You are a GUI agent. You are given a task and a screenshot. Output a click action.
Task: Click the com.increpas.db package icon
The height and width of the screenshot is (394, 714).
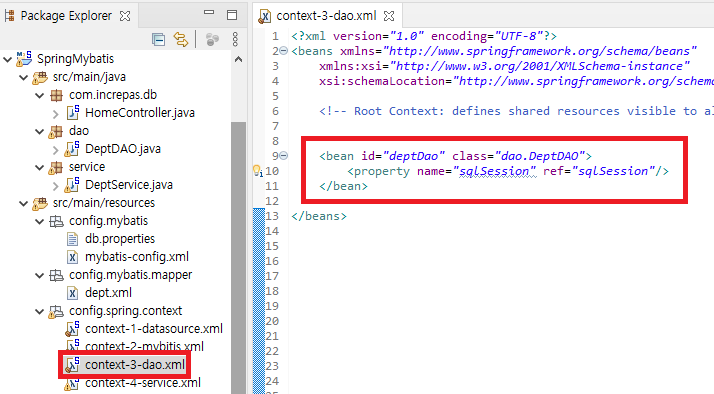56,95
